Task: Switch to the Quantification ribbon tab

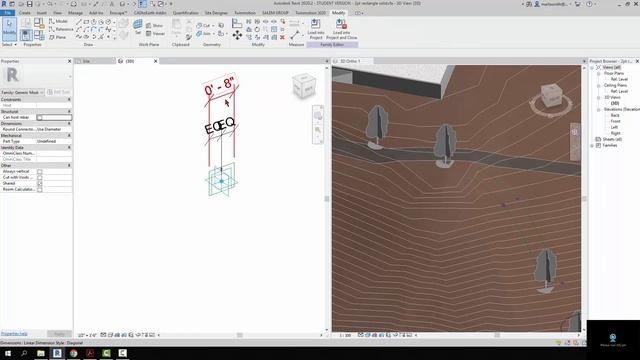Action: pos(185,13)
